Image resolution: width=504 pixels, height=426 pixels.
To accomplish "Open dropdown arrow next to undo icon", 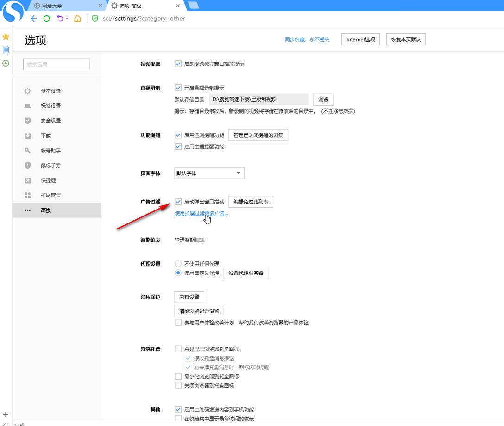I will [67, 19].
